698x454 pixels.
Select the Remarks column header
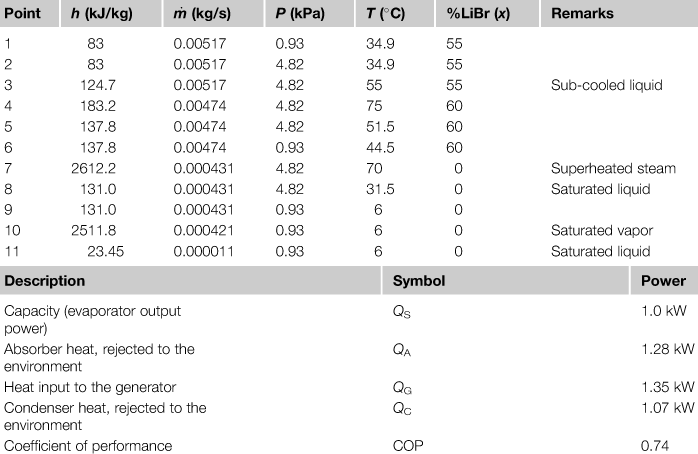coord(582,14)
